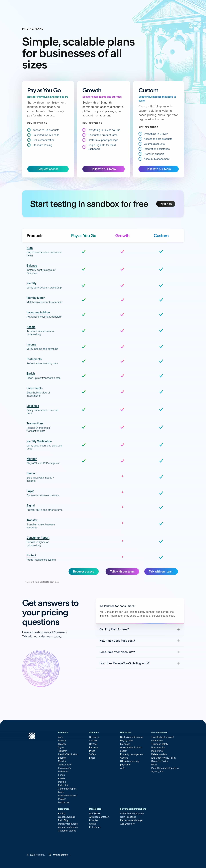Expand the 'How much does Plaid cost?' question
Screen dimensions: 206x868
(178, 641)
